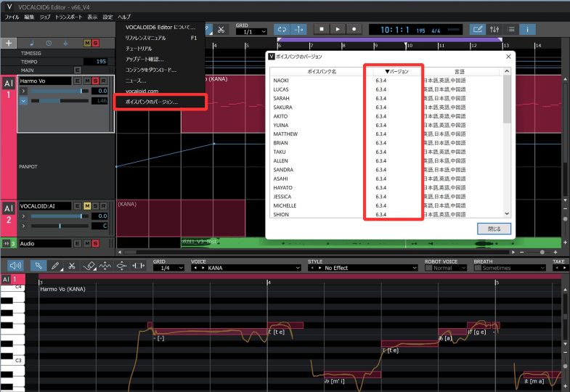Click the tempo value 195 field
Image resolution: width=570 pixels, height=392 pixels.
tap(96, 62)
